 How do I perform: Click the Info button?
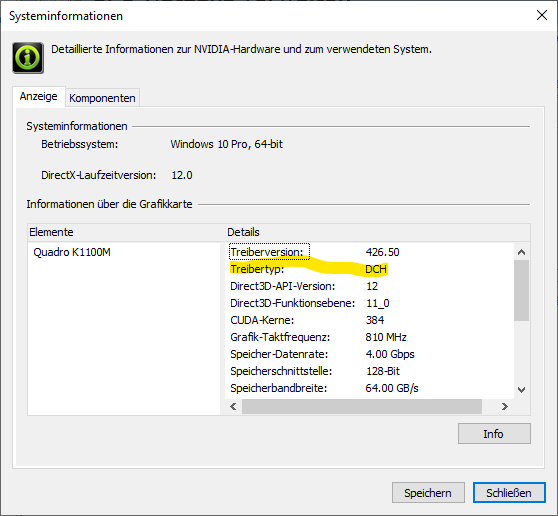tap(494, 433)
